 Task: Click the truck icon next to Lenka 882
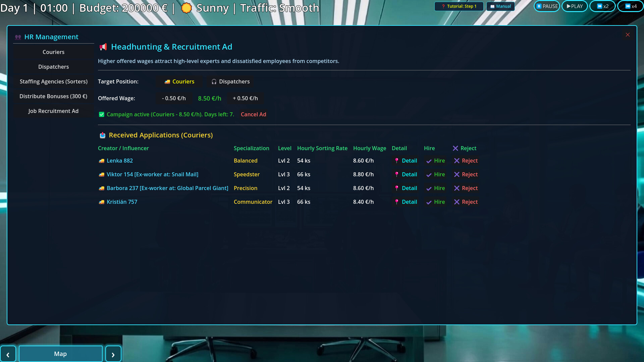click(x=101, y=161)
